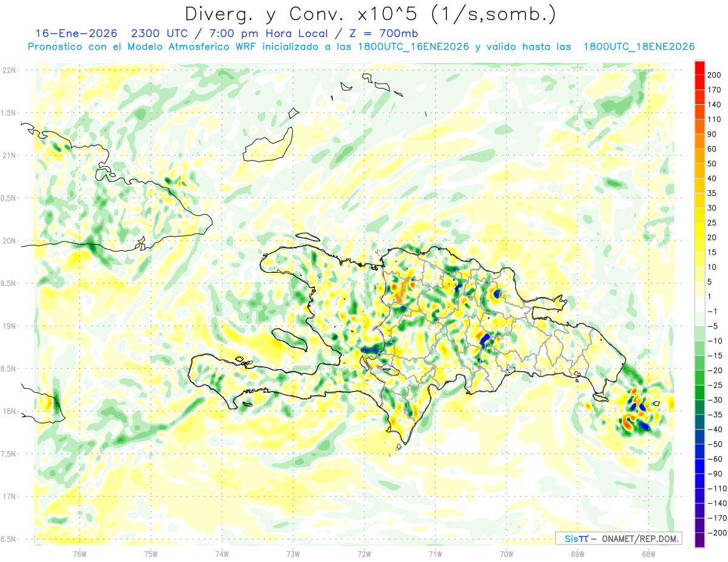Click the "68W" longitude label
The width and height of the screenshot is (728, 562).
649,553
